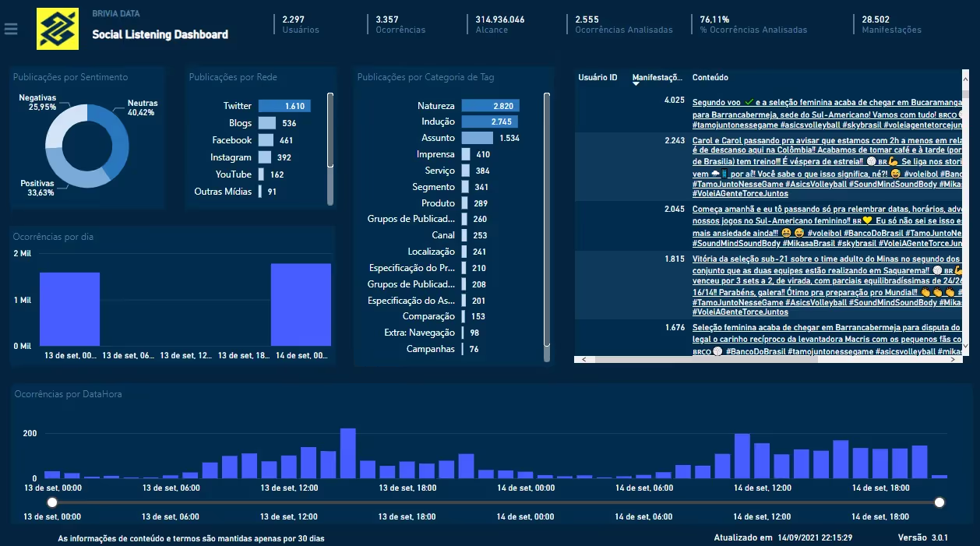Open the sidebar via the hamburger menu icon

(10, 30)
